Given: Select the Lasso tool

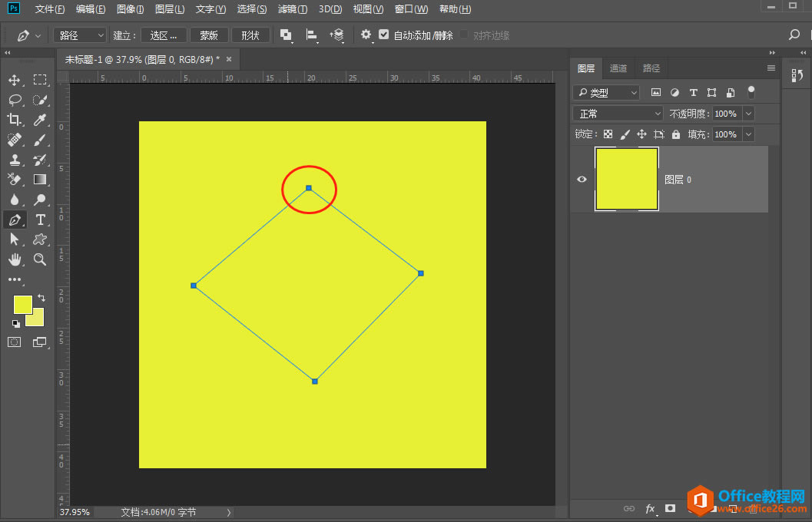Looking at the screenshot, I should (15, 100).
